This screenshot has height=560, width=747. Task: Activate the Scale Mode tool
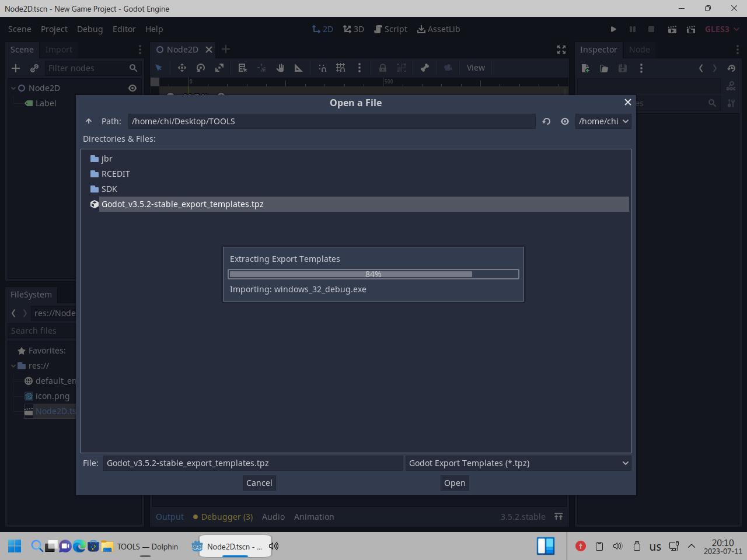pyautogui.click(x=219, y=68)
